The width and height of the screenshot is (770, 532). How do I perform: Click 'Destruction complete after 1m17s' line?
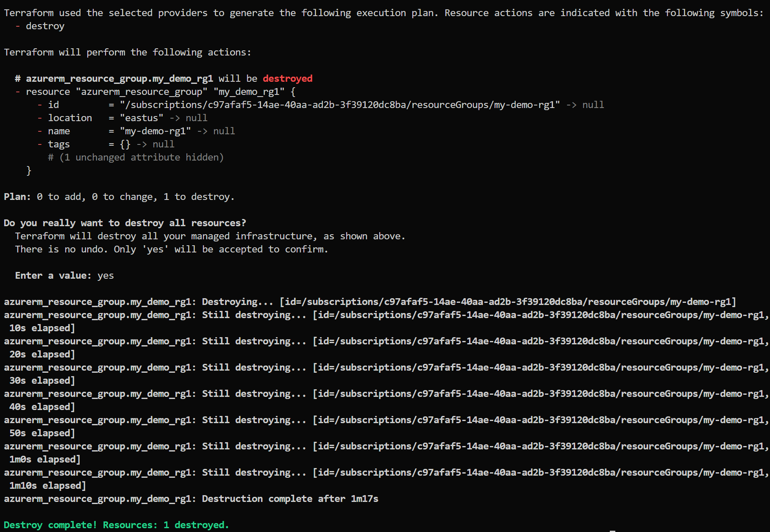click(191, 499)
